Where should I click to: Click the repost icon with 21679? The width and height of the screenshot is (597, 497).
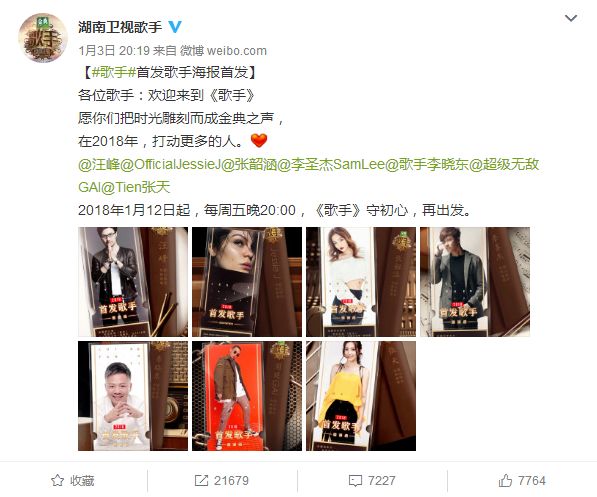pos(201,481)
